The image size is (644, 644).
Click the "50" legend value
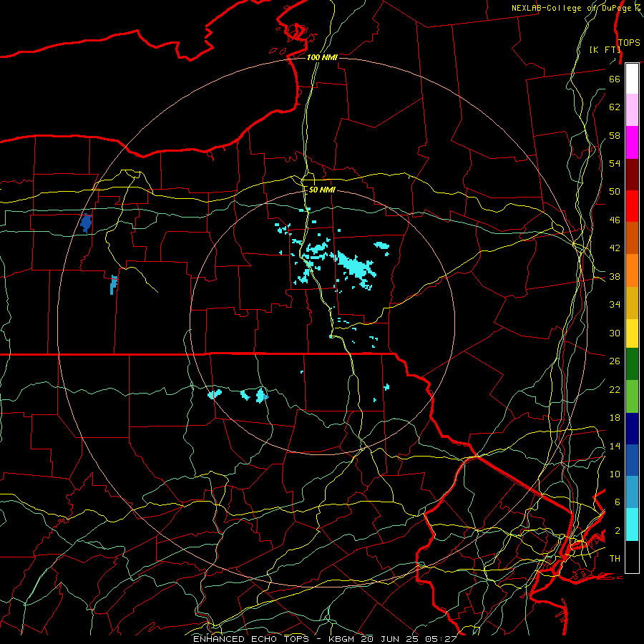[x=615, y=192]
